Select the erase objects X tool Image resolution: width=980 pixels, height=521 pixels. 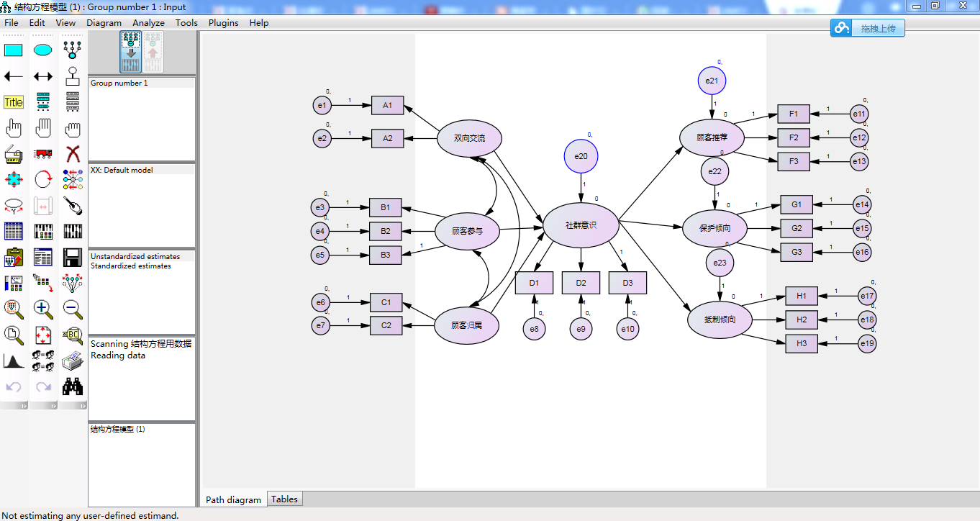tap(72, 153)
